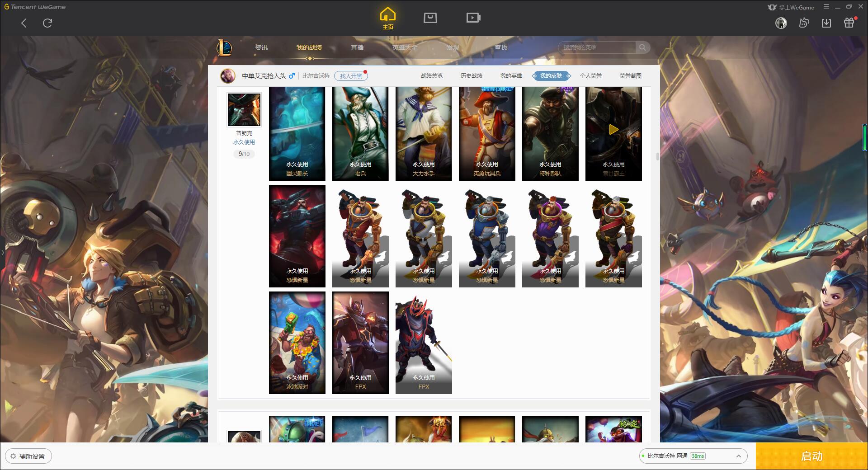Open the purple 恐惧新星 chroma card
This screenshot has width=868, height=470.
550,236
